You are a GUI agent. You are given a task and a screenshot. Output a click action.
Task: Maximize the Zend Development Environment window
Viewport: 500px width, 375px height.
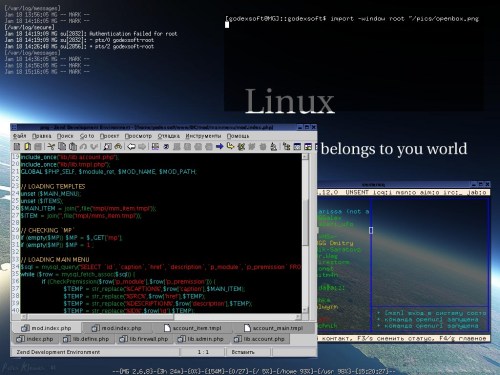[x=307, y=127]
